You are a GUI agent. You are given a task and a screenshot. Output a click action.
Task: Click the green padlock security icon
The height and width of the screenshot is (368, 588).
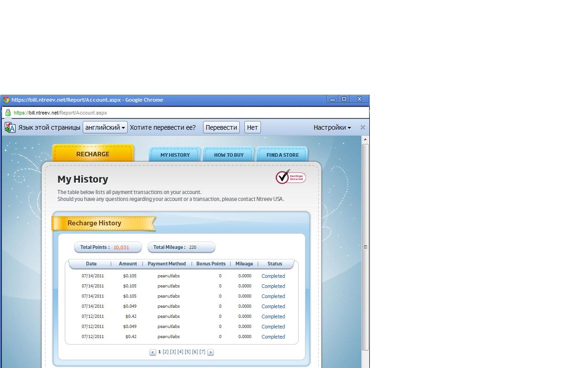click(x=8, y=113)
